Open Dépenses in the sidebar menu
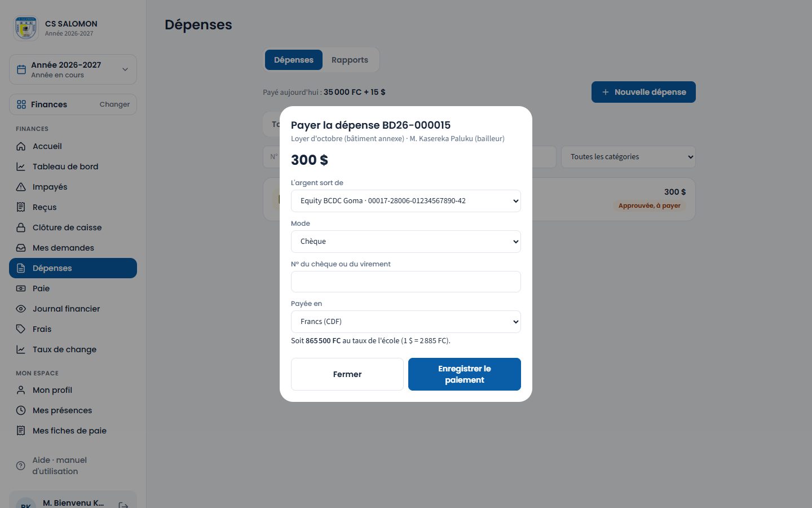The image size is (812, 508). click(x=73, y=268)
